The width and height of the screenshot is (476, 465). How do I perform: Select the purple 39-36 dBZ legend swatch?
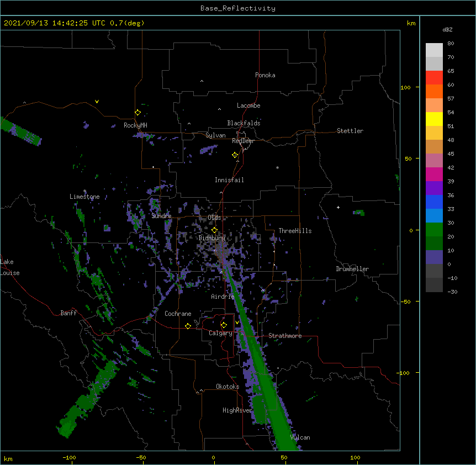click(x=434, y=188)
